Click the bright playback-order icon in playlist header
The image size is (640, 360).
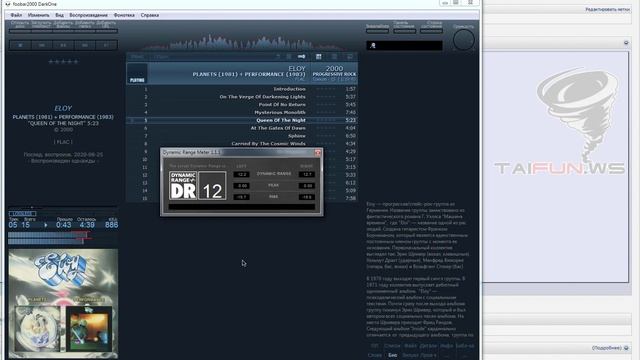[x=302, y=56]
